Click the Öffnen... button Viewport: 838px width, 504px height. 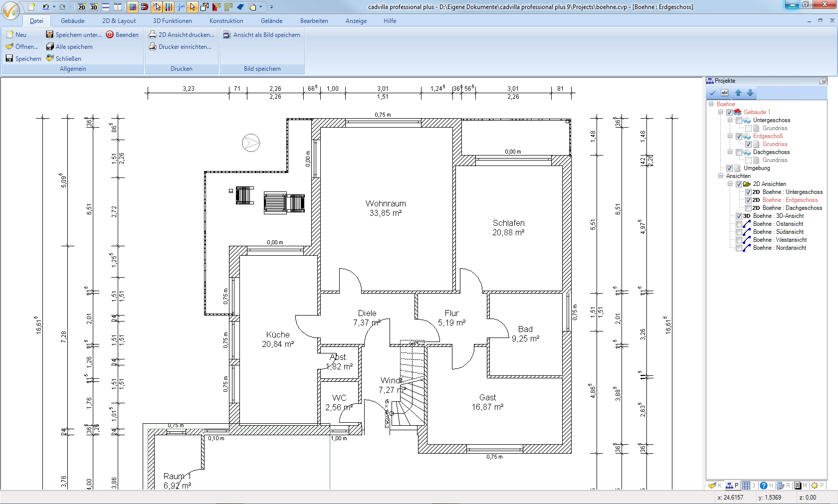pyautogui.click(x=22, y=47)
